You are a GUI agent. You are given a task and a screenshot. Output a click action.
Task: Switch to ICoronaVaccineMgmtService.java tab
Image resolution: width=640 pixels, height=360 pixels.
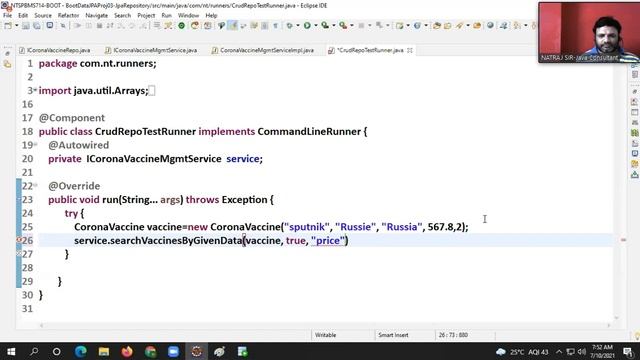151,50
